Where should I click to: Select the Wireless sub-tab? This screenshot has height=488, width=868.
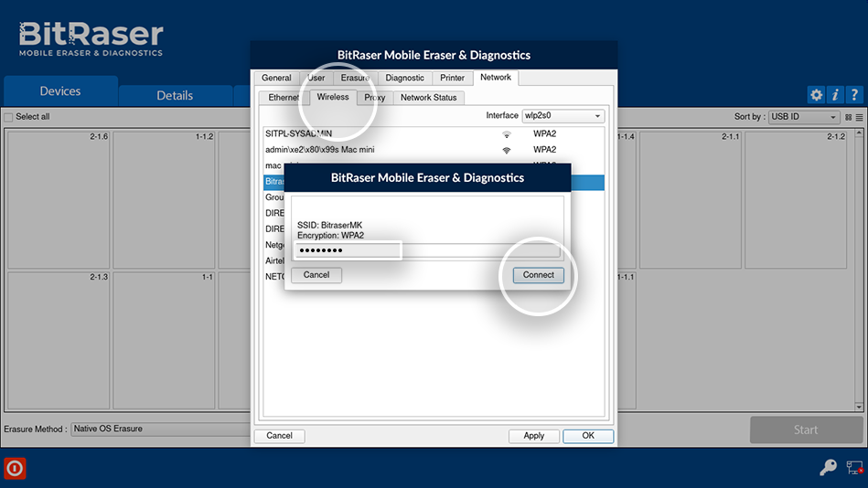coord(333,97)
